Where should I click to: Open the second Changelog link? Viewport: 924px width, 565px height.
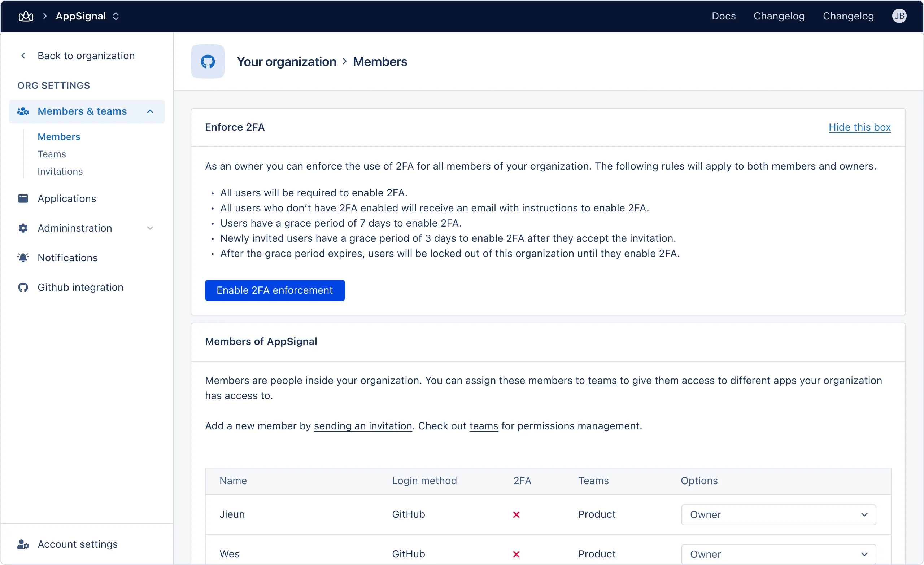pyautogui.click(x=848, y=16)
